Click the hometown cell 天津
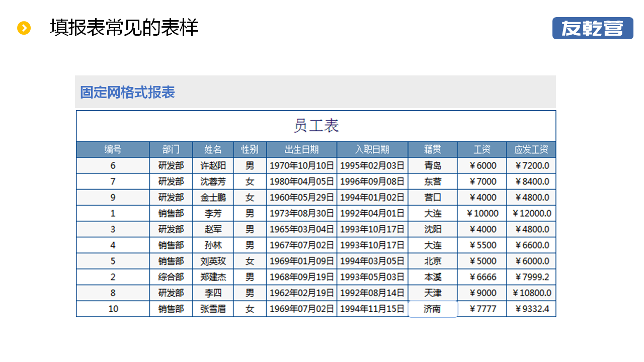The image size is (644, 362). click(x=433, y=293)
